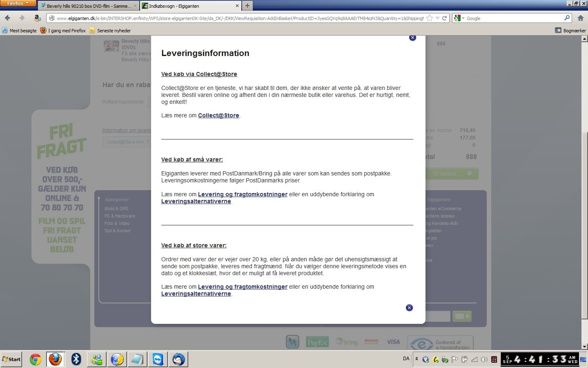The width and height of the screenshot is (588, 368).
Task: Go back with the browser back arrow
Action: click(x=7, y=18)
